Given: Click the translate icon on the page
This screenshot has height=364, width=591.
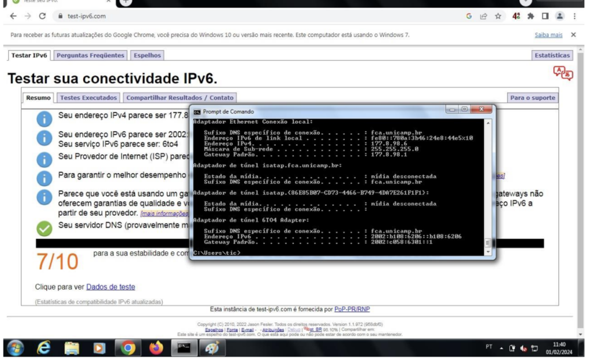Looking at the screenshot, I should point(563,73).
